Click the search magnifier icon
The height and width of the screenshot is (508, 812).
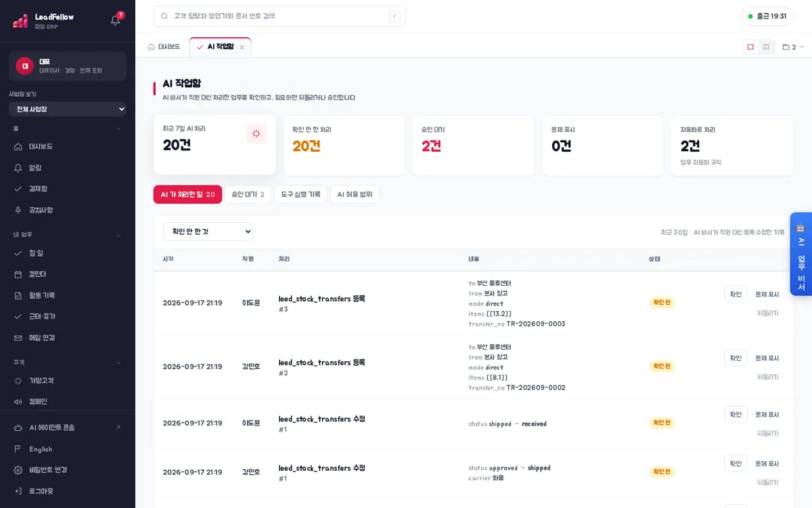coord(164,16)
